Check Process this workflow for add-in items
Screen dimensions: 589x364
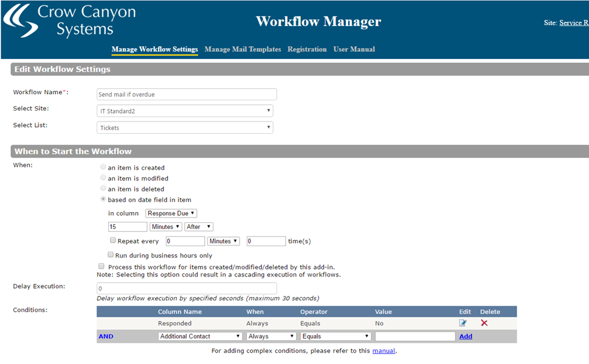[x=102, y=266]
